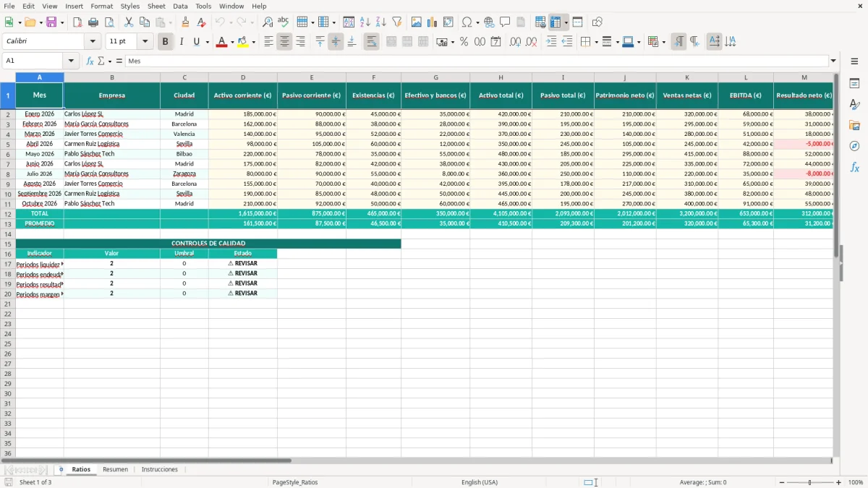Click the Clone Formatting paintbrush icon

[x=185, y=22]
